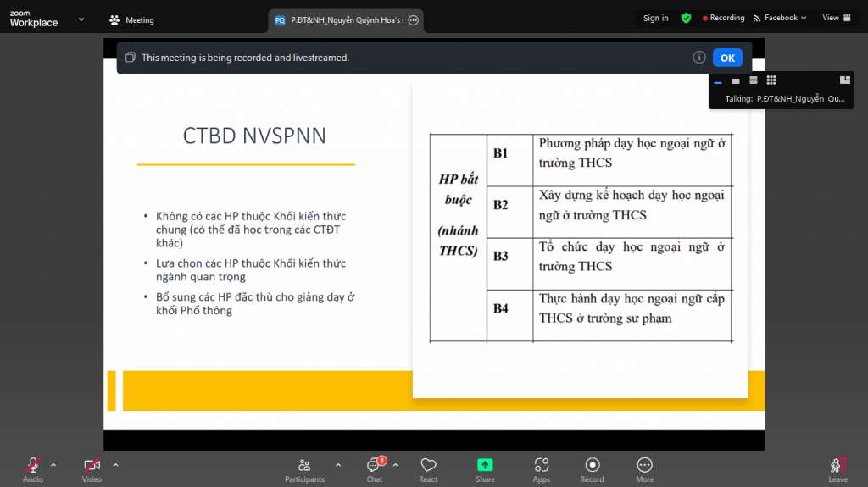Open the More options menu

644,470
